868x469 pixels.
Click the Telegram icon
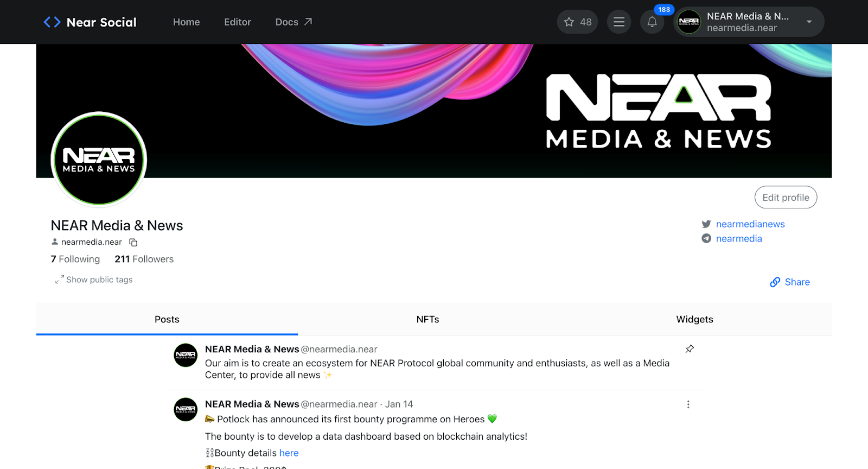[706, 238]
